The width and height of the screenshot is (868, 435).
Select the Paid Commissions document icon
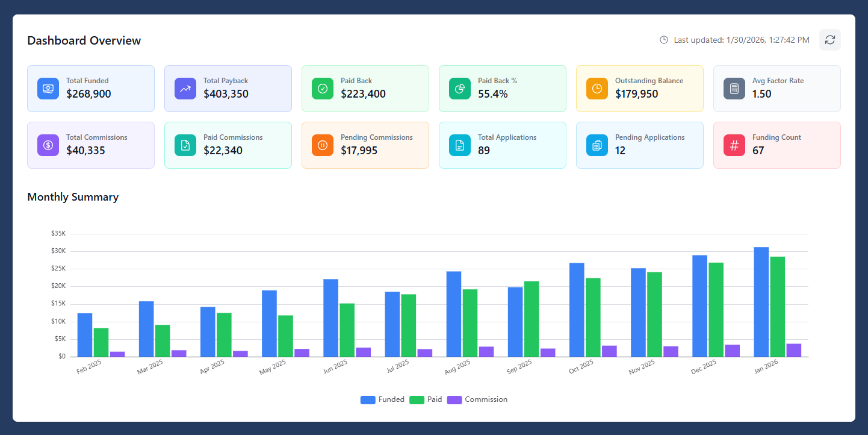[x=185, y=145]
